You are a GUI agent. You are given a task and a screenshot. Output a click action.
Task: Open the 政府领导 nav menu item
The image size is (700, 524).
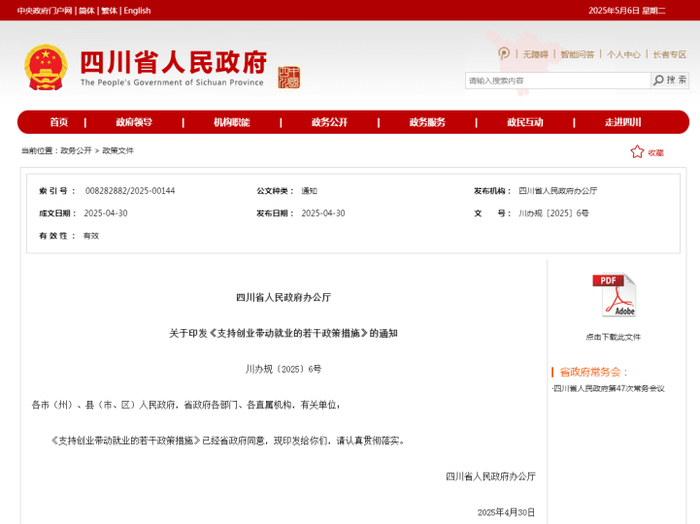pyautogui.click(x=134, y=122)
